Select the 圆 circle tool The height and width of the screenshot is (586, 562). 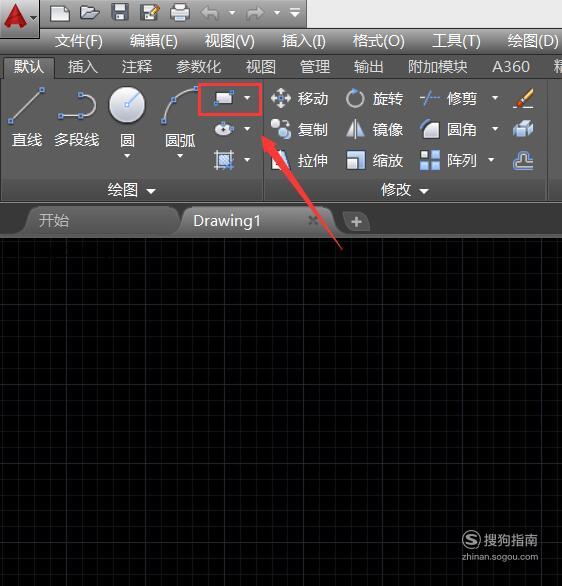tap(127, 117)
